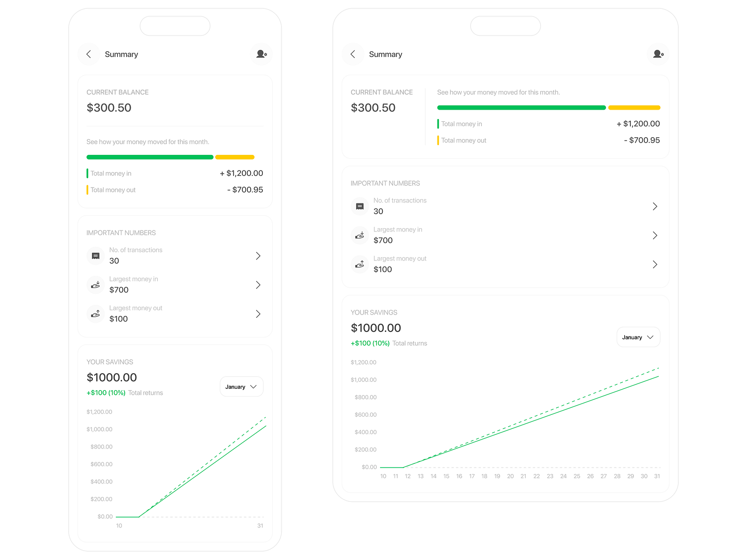Viewport: 747px width, 560px height.
Task: Click day 20 on the savings chart axis
Action: click(x=510, y=476)
